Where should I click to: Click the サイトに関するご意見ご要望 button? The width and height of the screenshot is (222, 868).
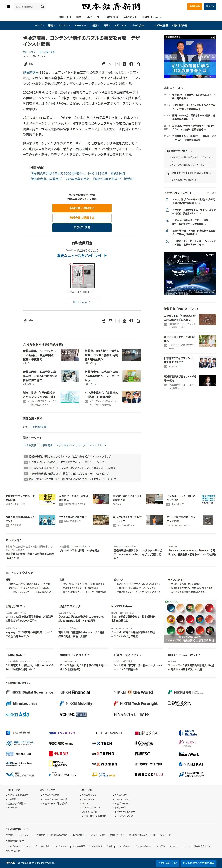pyautogui.click(x=198, y=863)
